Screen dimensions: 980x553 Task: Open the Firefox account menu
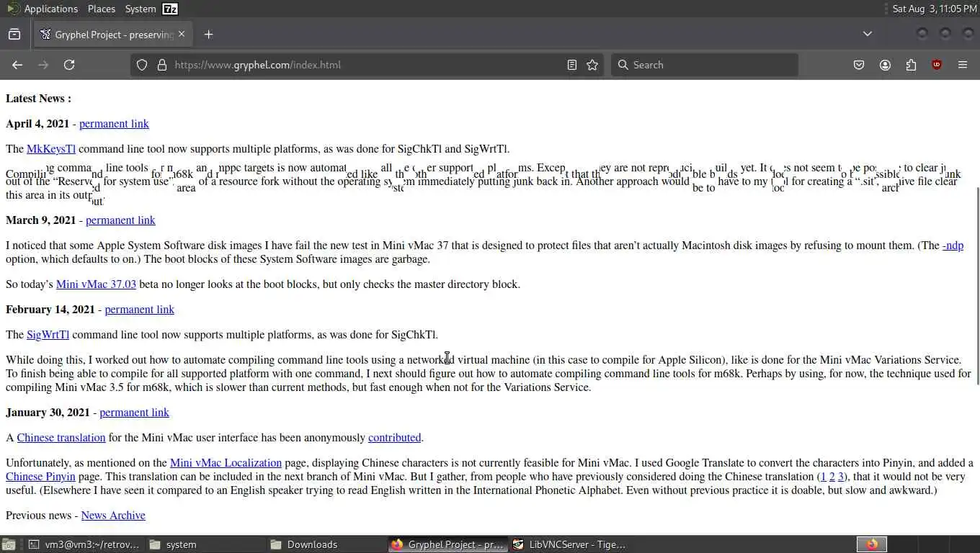coord(885,65)
